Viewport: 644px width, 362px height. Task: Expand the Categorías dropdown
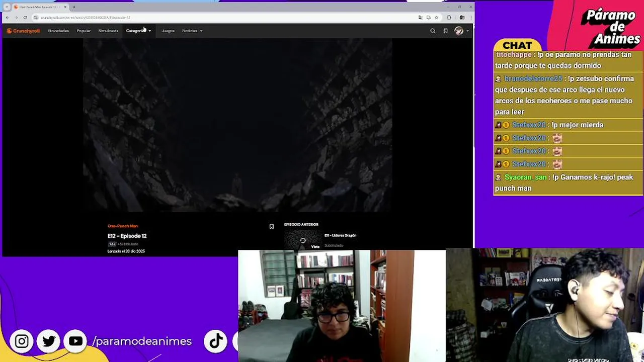coord(138,31)
